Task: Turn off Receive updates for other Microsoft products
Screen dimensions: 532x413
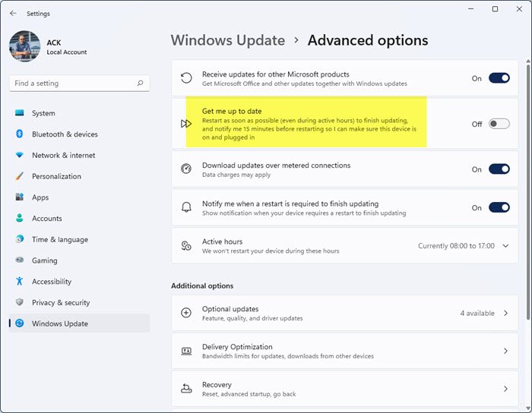Action: click(x=499, y=78)
